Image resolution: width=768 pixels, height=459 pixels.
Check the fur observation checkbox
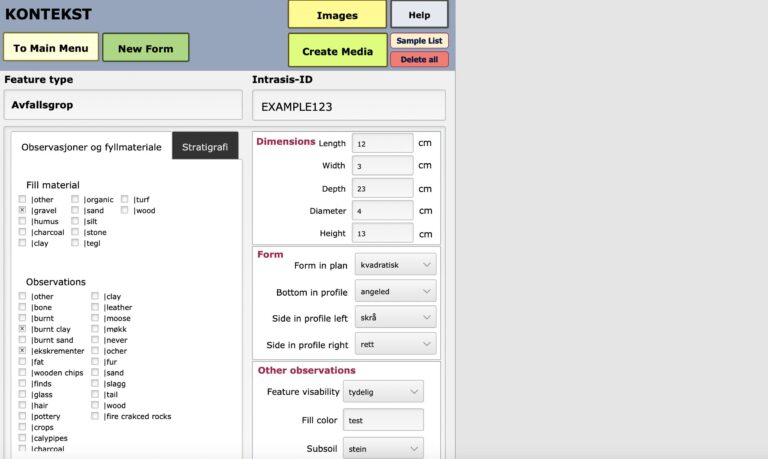pyautogui.click(x=95, y=362)
